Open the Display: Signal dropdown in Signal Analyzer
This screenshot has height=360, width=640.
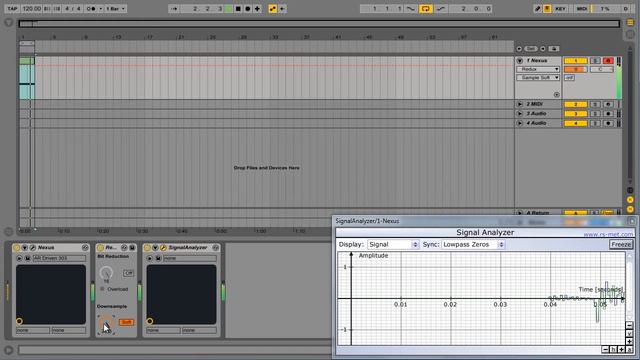coord(393,244)
